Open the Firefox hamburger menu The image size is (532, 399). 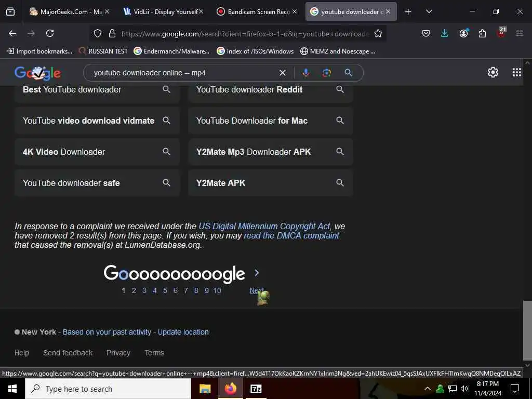(x=519, y=33)
